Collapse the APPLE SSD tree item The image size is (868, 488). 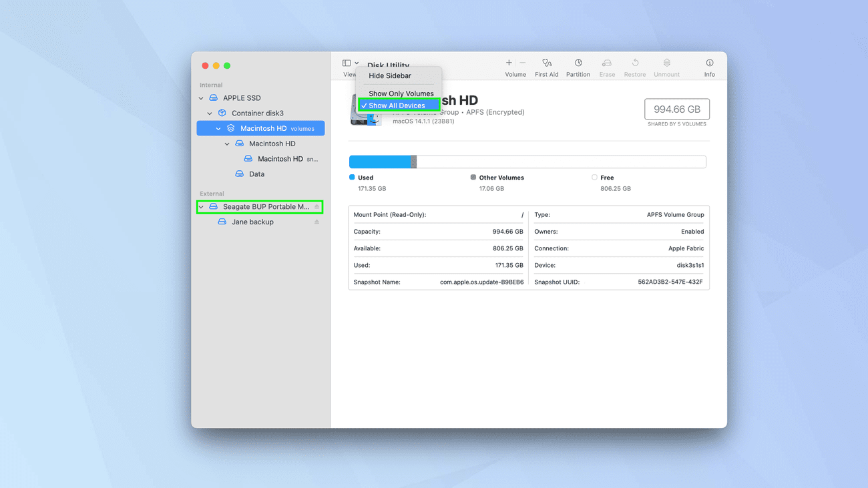pos(201,98)
